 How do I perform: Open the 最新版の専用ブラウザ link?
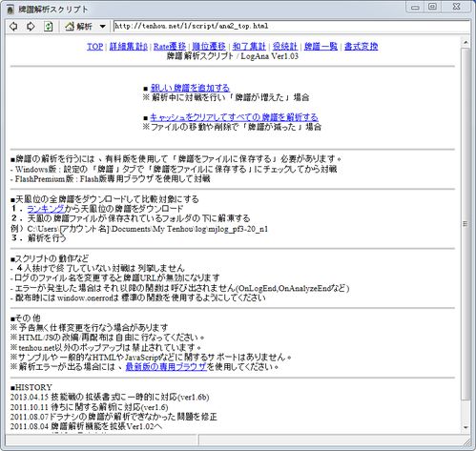tap(166, 367)
